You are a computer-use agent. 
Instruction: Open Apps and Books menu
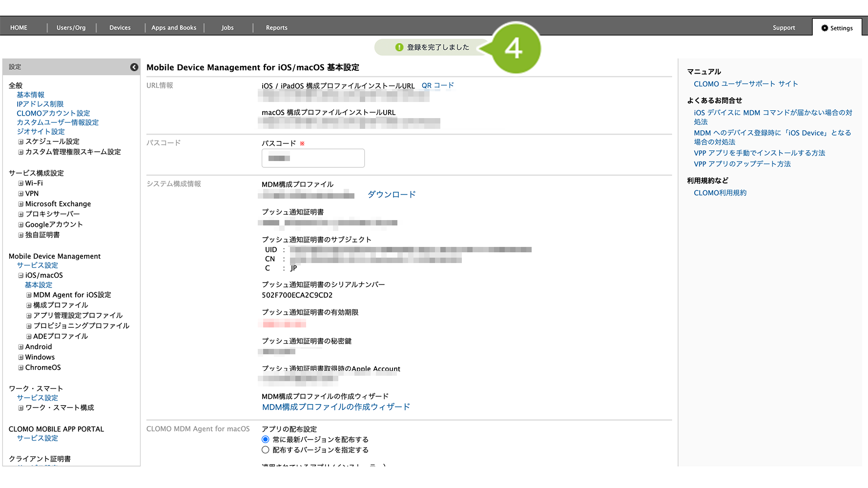174,28
